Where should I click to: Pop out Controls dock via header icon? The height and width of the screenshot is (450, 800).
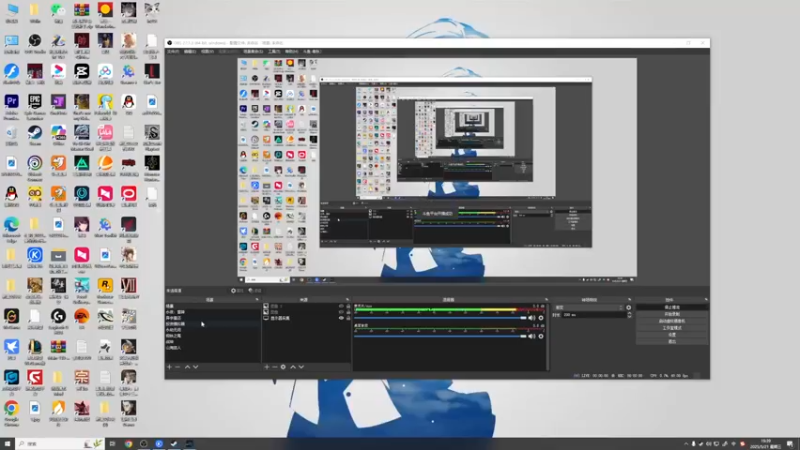(706, 299)
